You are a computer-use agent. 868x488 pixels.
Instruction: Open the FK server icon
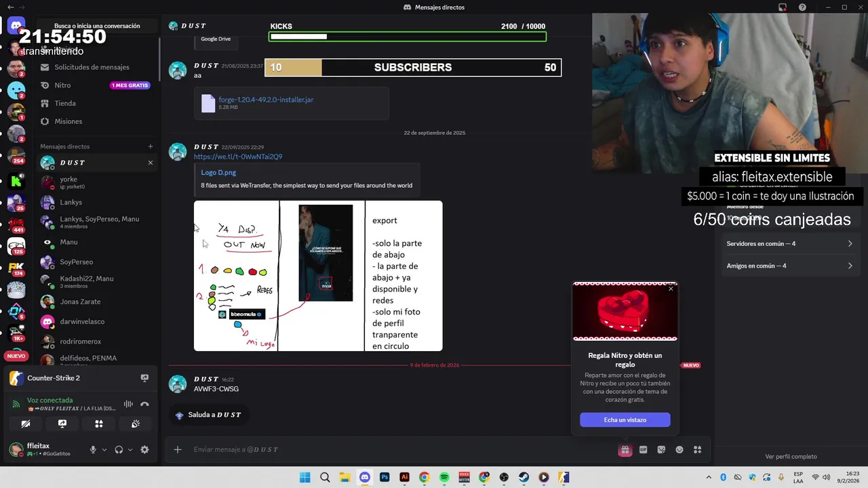click(16, 268)
